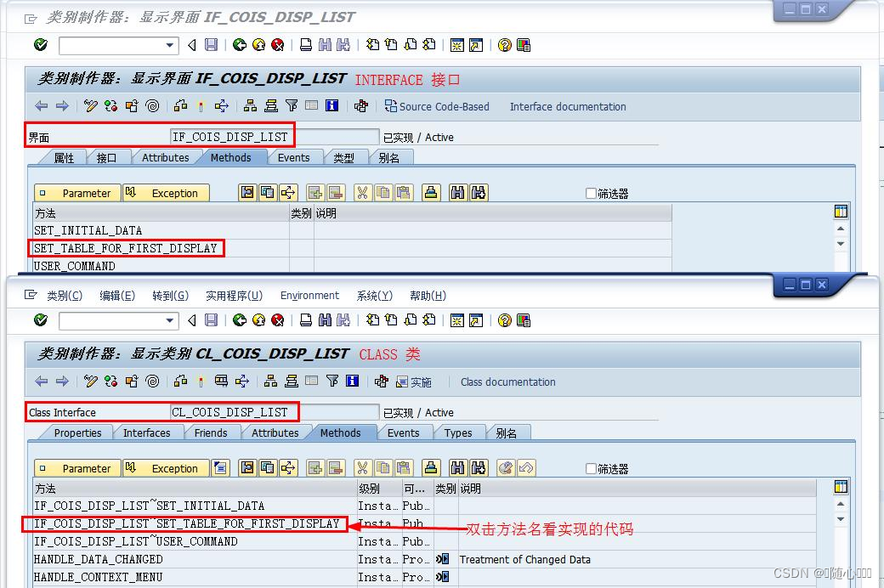The image size is (884, 588).
Task: Click the Print icon in the standard toolbar
Action: [x=305, y=45]
